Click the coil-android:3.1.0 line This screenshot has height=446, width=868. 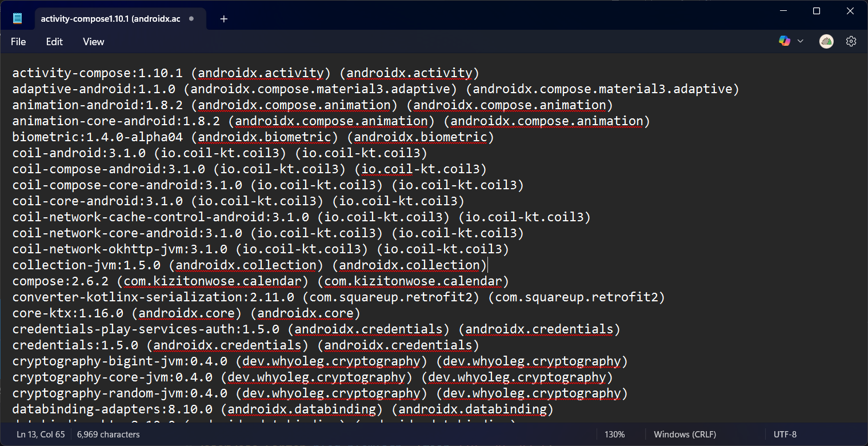click(x=220, y=153)
